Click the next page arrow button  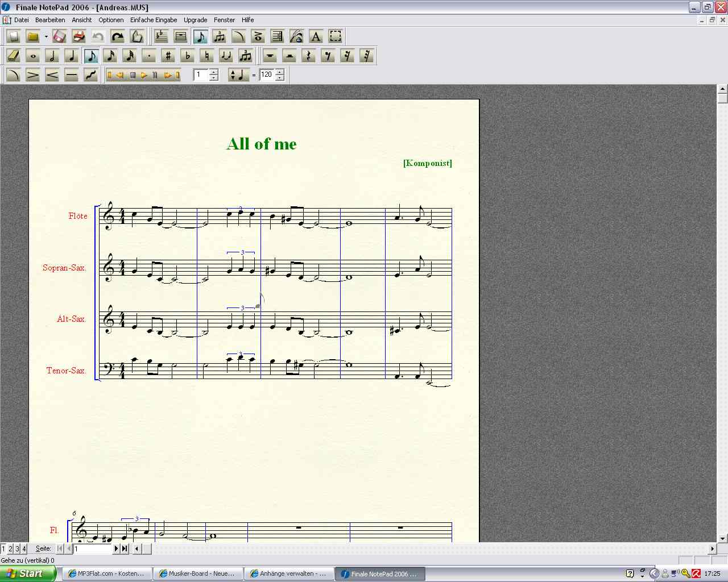click(116, 548)
